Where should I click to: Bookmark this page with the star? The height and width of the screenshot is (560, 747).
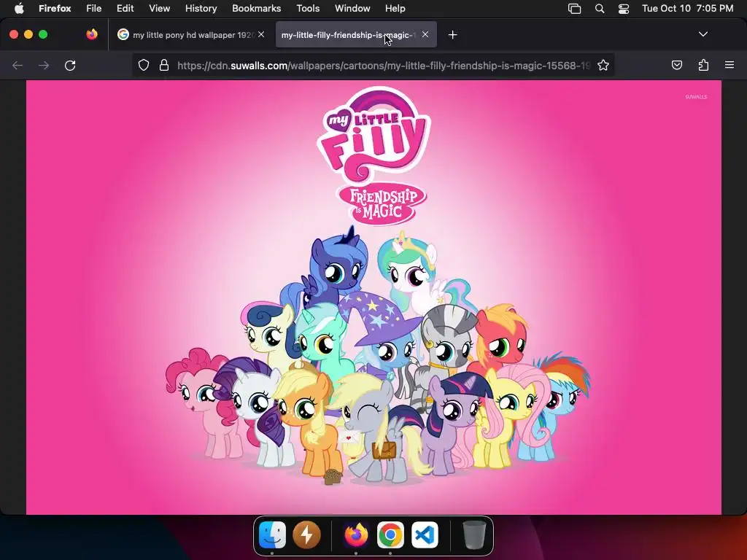click(603, 65)
